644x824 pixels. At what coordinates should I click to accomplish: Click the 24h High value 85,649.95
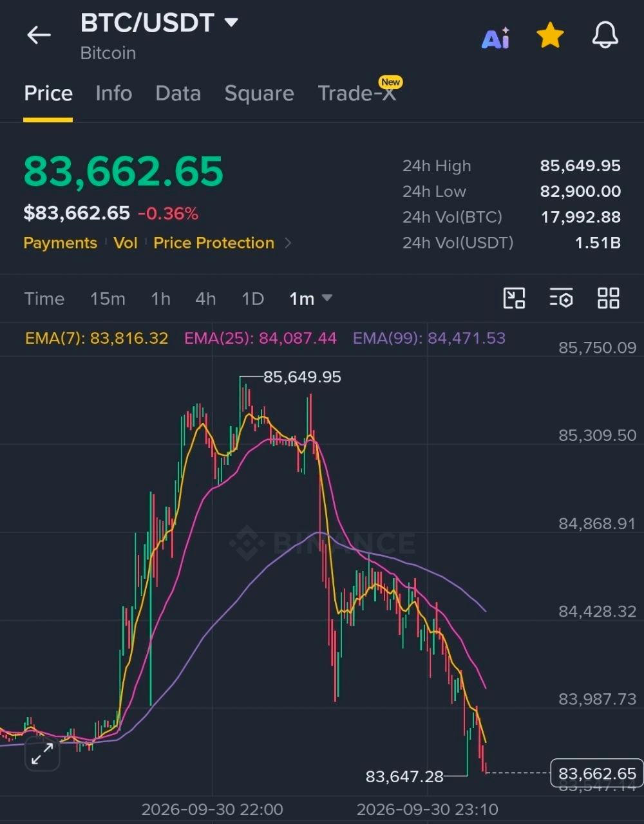pyautogui.click(x=580, y=165)
